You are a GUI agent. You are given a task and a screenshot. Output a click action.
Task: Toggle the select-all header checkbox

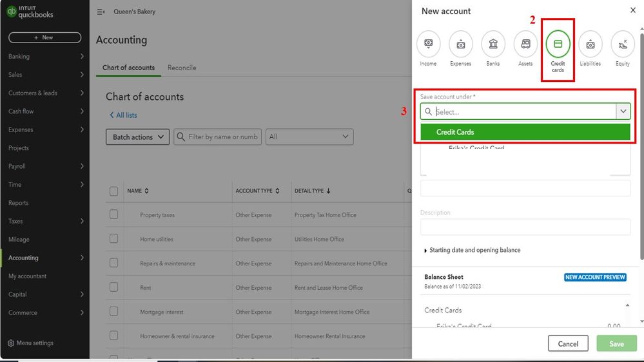click(x=114, y=191)
